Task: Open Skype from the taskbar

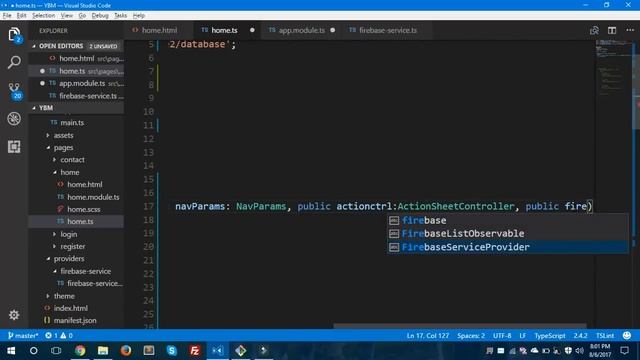Action: (172, 351)
